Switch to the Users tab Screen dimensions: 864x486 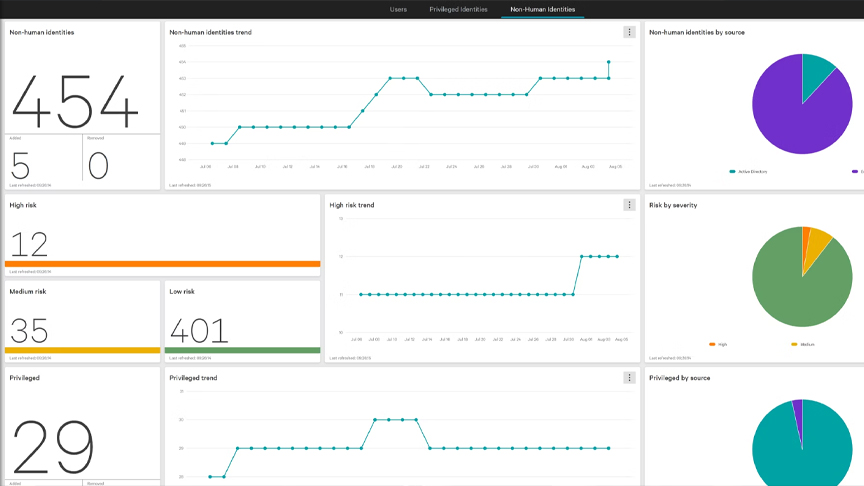point(398,9)
